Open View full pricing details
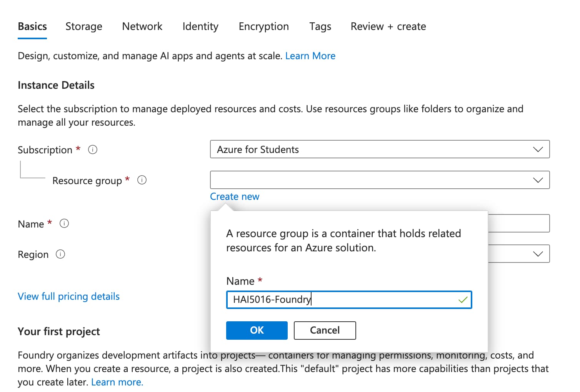The height and width of the screenshot is (392, 580). tap(68, 296)
